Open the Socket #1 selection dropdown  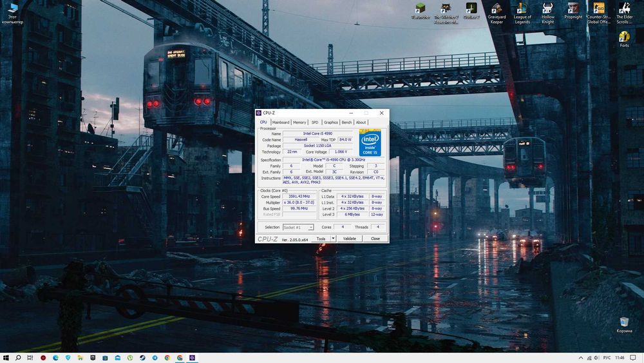coord(298,228)
